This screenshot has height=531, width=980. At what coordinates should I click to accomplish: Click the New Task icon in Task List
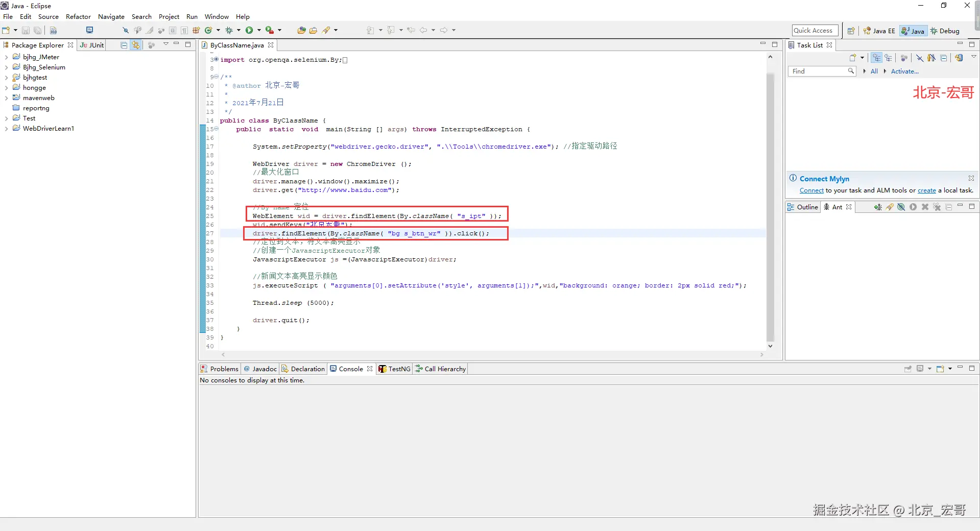[852, 58]
